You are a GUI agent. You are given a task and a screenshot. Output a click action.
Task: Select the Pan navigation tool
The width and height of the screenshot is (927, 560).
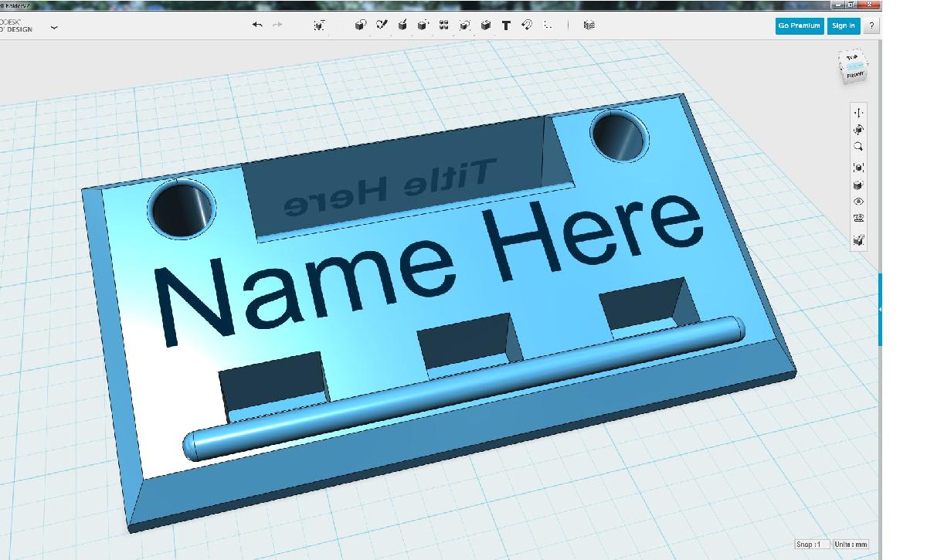pyautogui.click(x=858, y=113)
